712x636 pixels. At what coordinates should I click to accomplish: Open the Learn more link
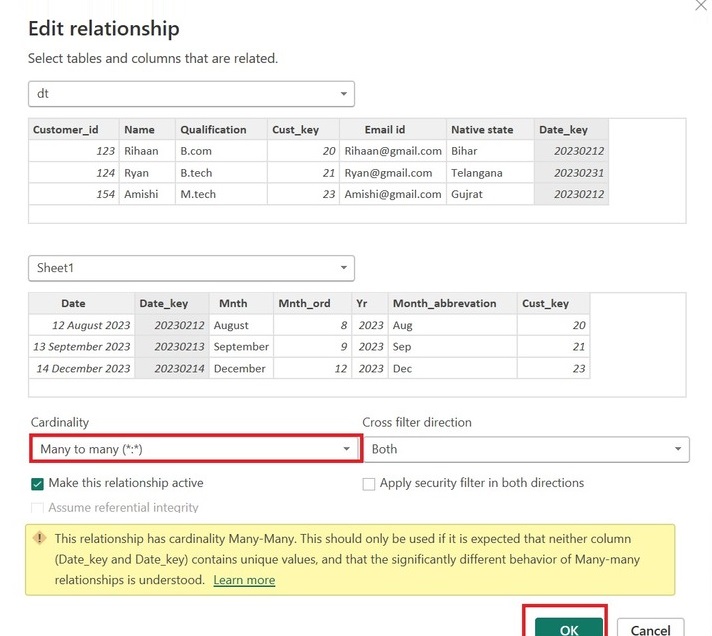(x=244, y=580)
